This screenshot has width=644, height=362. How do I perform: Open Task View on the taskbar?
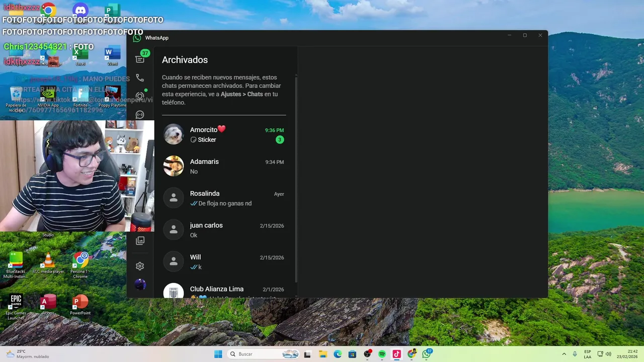point(307,354)
